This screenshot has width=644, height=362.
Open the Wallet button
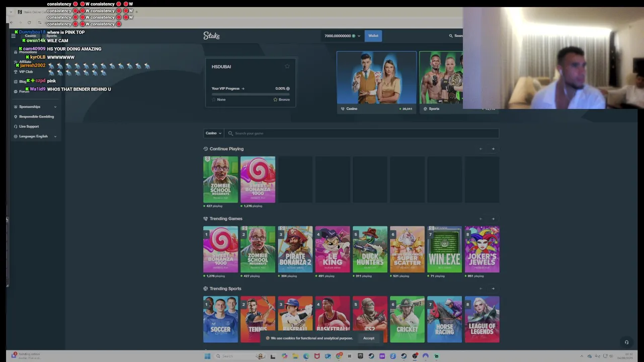373,36
